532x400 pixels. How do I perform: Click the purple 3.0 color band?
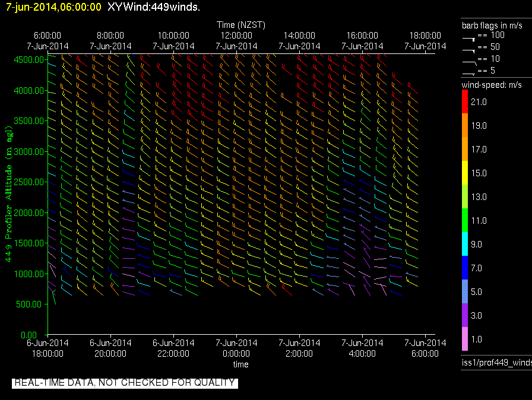(465, 315)
